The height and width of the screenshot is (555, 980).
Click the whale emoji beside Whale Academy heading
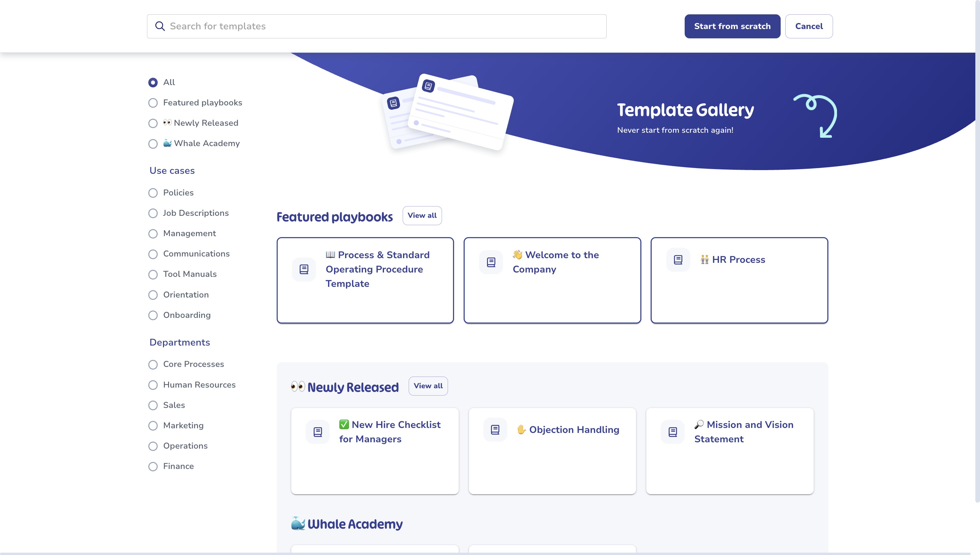click(x=298, y=523)
